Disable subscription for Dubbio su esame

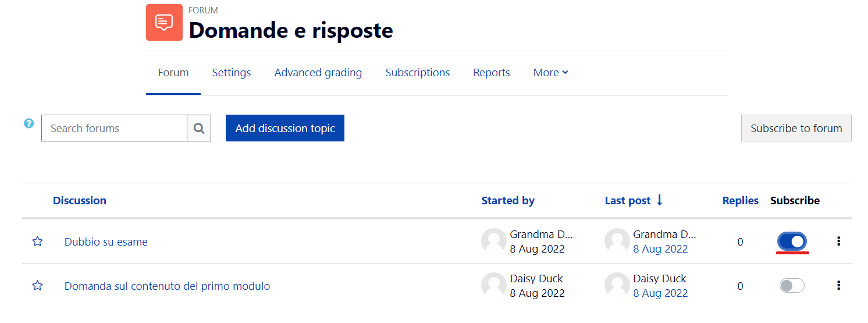pos(792,241)
